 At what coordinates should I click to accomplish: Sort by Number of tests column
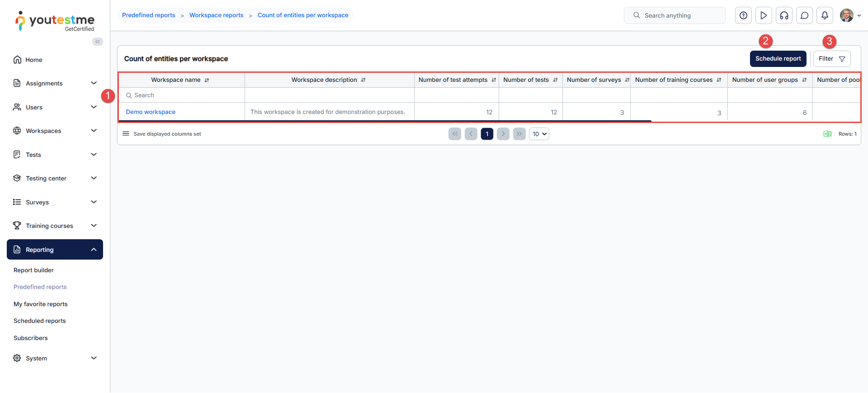pos(555,80)
